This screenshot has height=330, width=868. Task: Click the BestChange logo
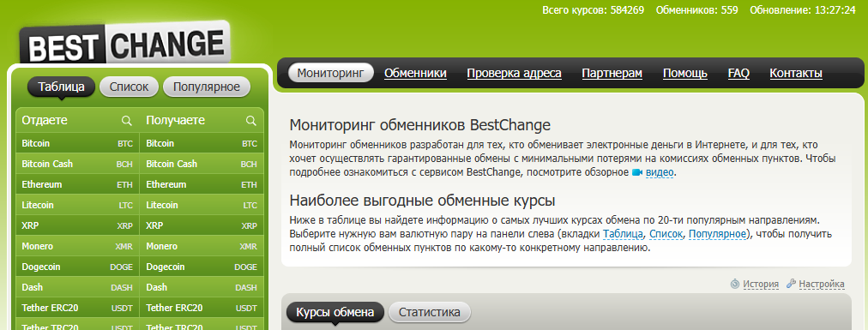pyautogui.click(x=125, y=43)
